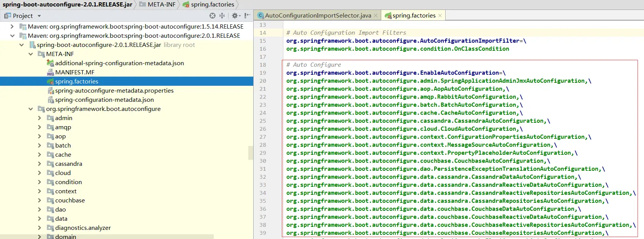Click line 26 CloudAutoConfiguration entry
The width and height of the screenshot is (644, 239).
(404, 129)
